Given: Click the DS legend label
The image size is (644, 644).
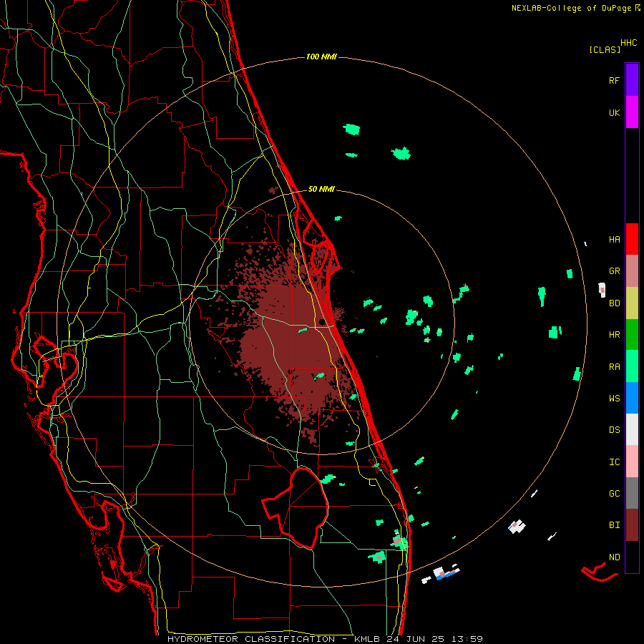Looking at the screenshot, I should (x=614, y=429).
